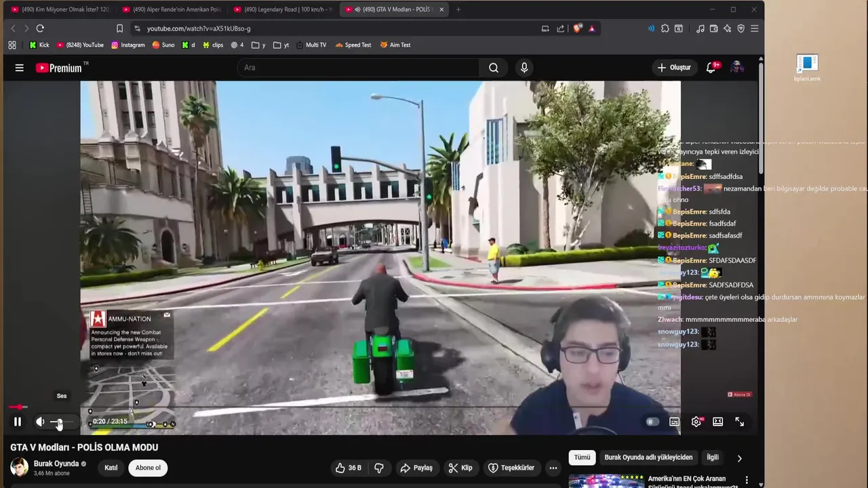
Task: Open the Suno bookmark
Action: [163, 45]
